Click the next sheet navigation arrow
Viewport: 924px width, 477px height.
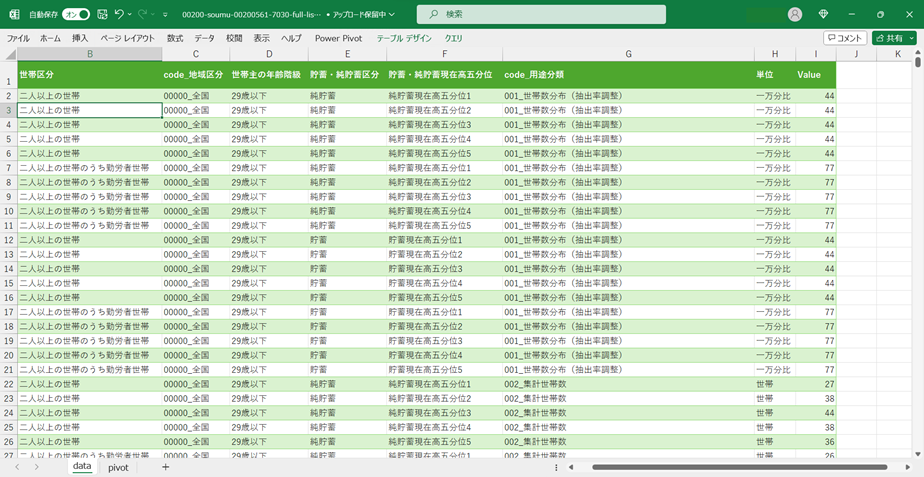[x=37, y=467]
